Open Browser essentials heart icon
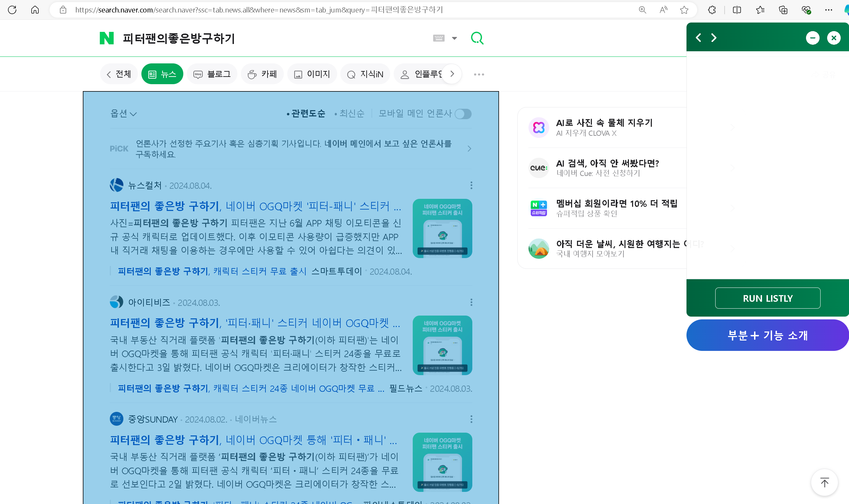 (x=806, y=10)
